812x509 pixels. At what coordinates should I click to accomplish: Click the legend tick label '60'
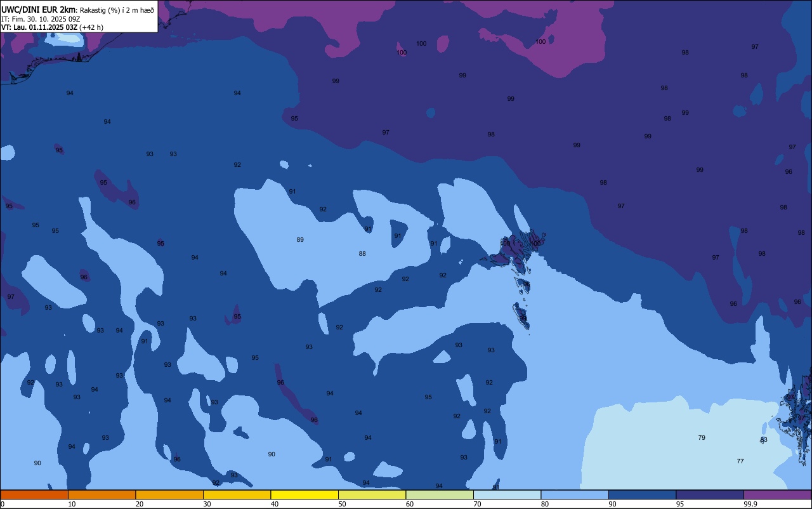point(410,504)
